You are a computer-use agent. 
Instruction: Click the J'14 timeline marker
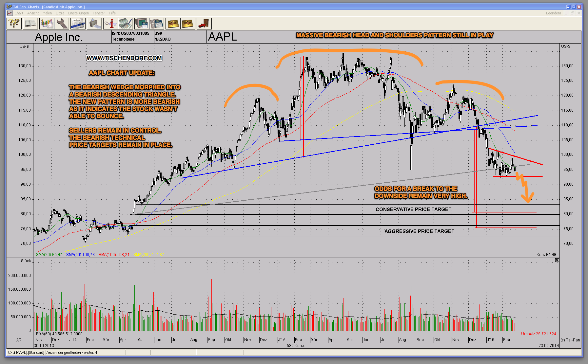[73, 340]
